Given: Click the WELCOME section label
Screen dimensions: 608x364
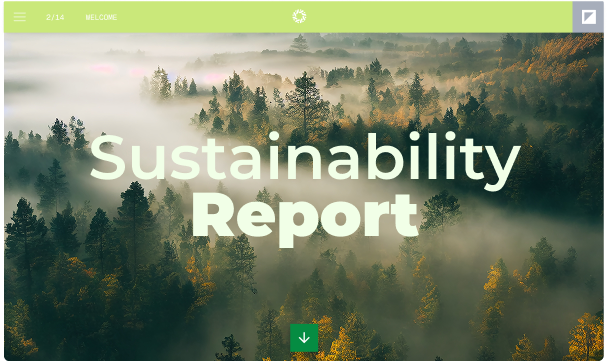Looking at the screenshot, I should click(101, 17).
